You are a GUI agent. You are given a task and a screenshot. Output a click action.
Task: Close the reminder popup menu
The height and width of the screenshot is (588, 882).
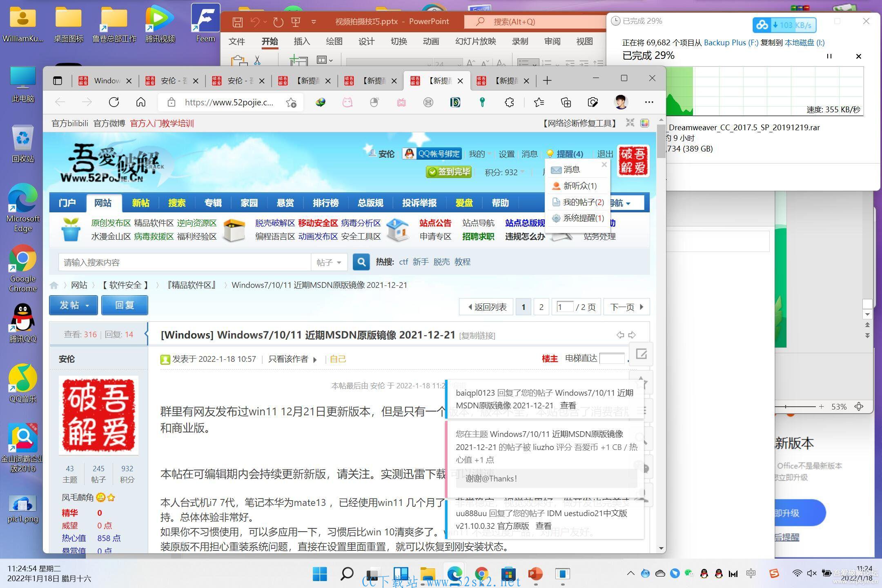(604, 165)
